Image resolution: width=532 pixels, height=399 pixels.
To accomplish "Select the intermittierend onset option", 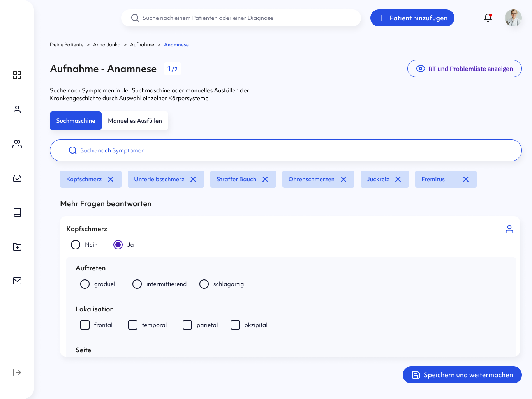I will [137, 284].
